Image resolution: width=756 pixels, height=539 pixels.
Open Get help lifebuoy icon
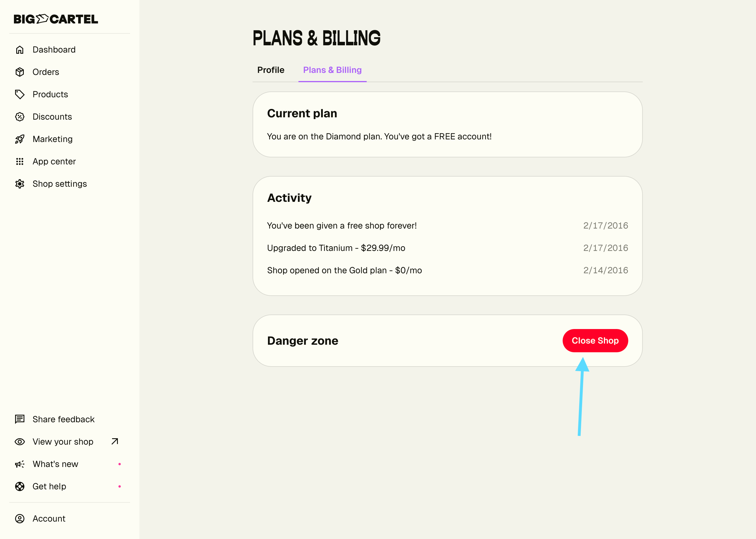tap(20, 486)
